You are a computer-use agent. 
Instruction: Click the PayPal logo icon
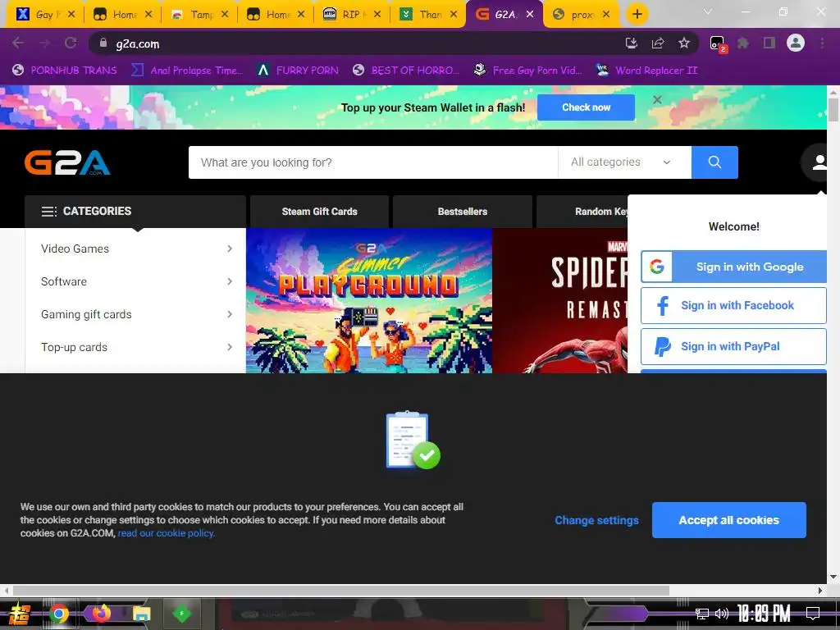coord(663,347)
